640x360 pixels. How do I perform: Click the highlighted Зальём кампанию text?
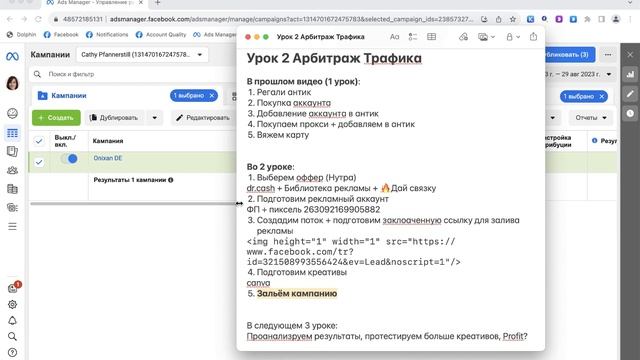point(297,293)
